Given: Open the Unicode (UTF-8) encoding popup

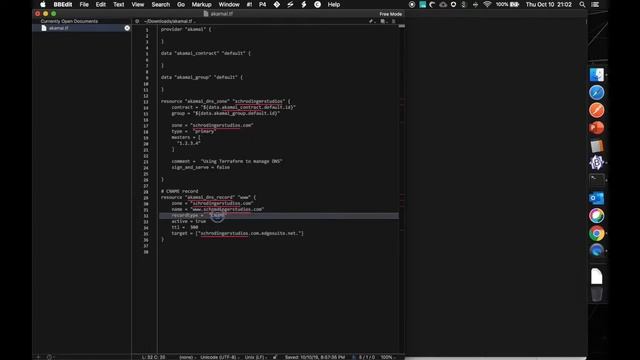Looking at the screenshot, I should [219, 357].
